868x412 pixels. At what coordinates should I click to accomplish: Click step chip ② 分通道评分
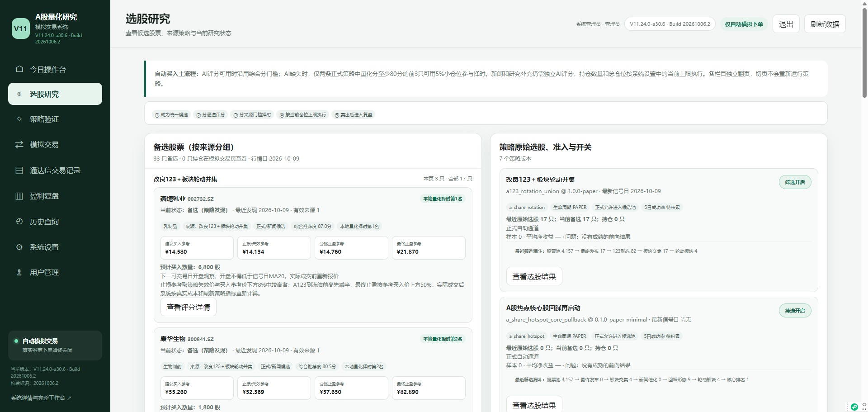pyautogui.click(x=211, y=115)
